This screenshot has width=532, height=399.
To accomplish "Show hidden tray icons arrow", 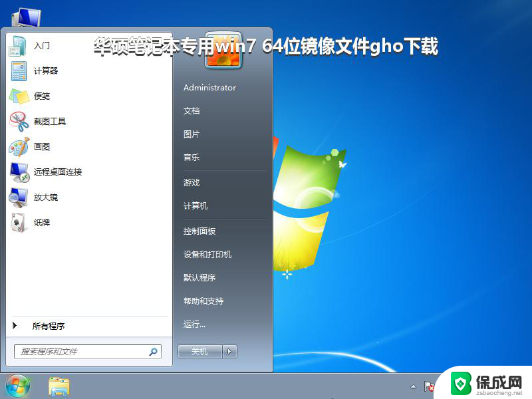I will 413,386.
